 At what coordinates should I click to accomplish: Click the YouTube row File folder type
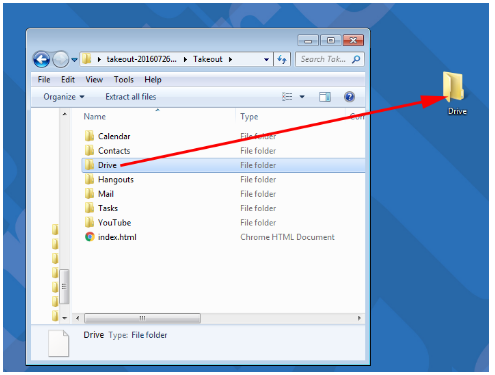pos(258,222)
